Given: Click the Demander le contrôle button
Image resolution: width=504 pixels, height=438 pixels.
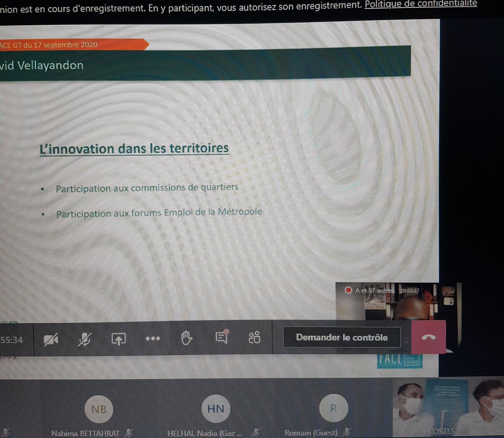Looking at the screenshot, I should (342, 337).
